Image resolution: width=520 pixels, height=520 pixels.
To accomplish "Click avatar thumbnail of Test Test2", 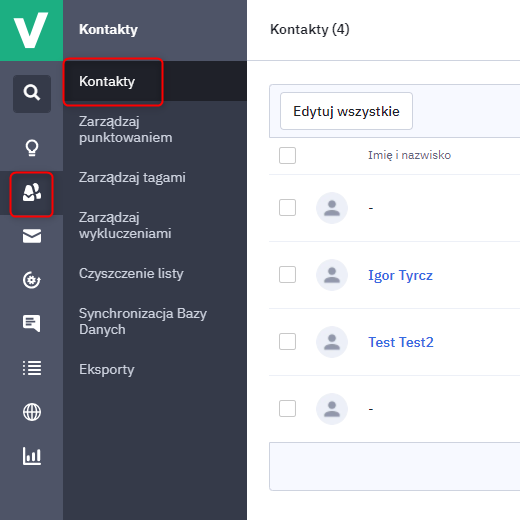I will click(332, 342).
